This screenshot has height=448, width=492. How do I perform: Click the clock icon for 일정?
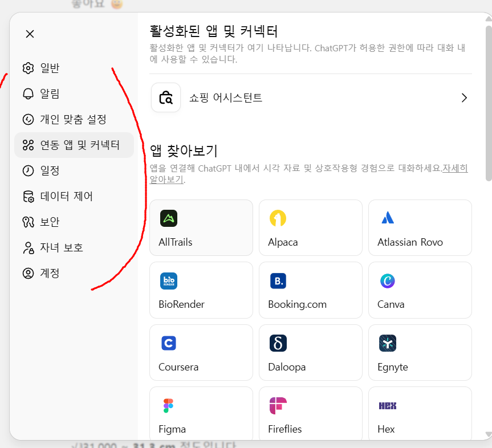(29, 170)
